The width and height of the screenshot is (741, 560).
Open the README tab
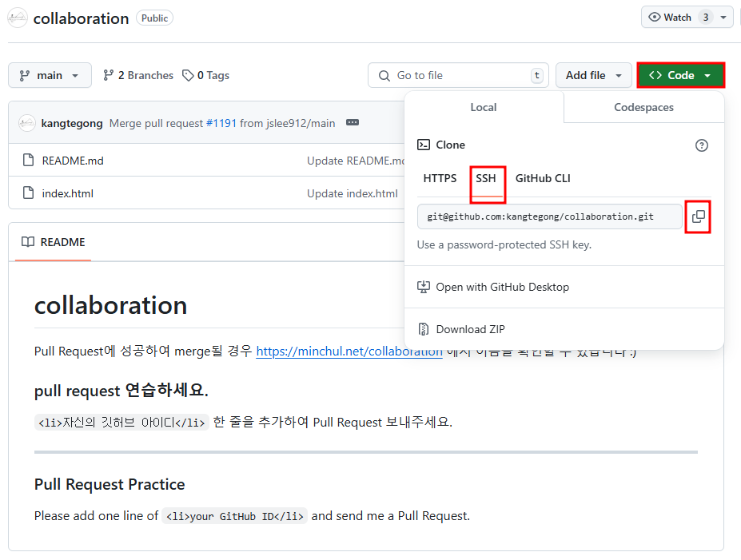click(x=53, y=242)
